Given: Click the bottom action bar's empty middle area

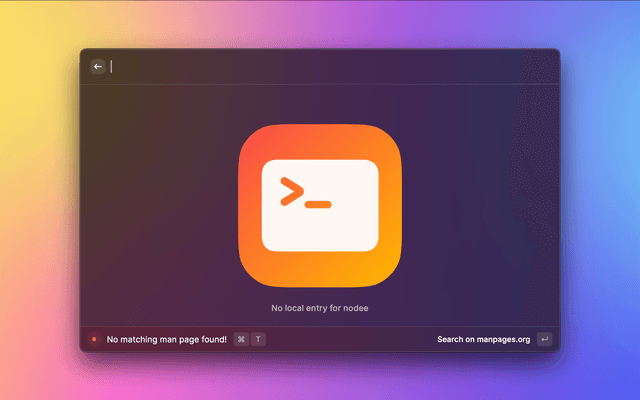Looking at the screenshot, I should click(x=350, y=339).
